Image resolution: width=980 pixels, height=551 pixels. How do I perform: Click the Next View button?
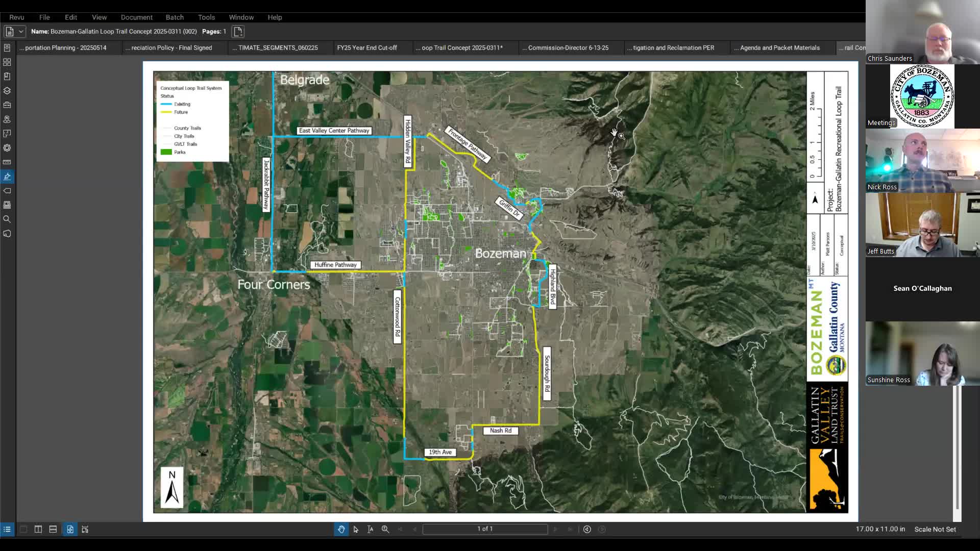point(602,529)
